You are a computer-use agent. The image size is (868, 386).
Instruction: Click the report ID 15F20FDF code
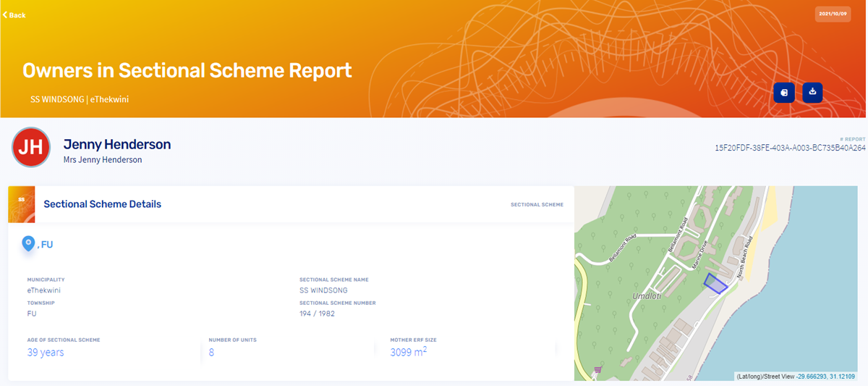(789, 148)
